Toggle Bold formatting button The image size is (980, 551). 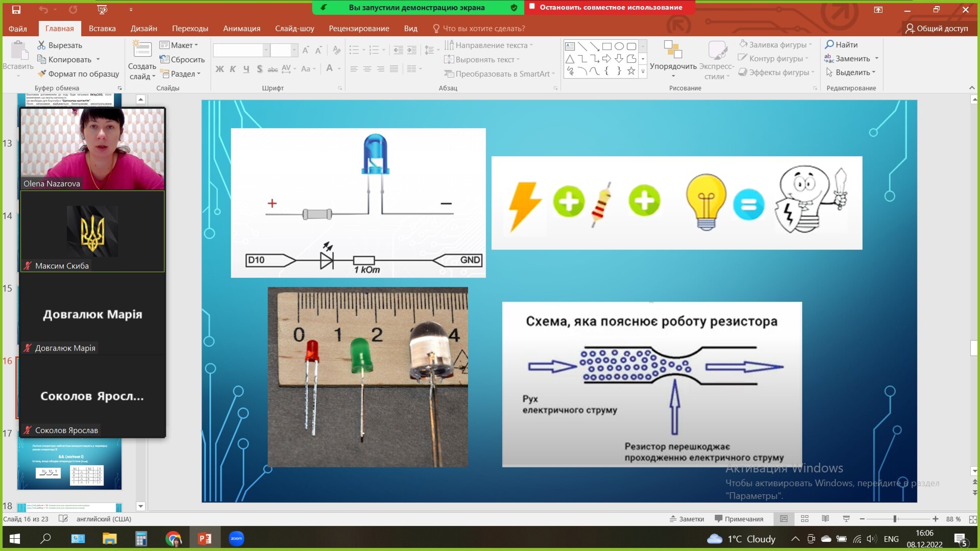click(x=219, y=69)
